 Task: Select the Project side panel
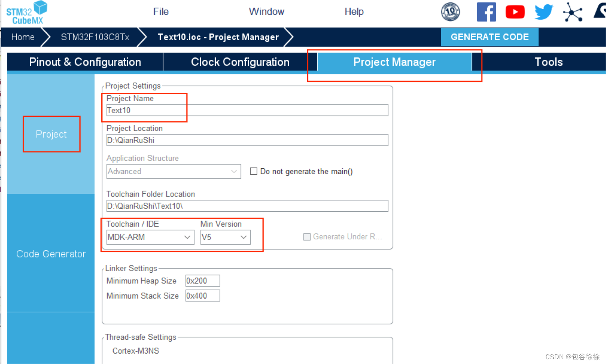tap(51, 134)
